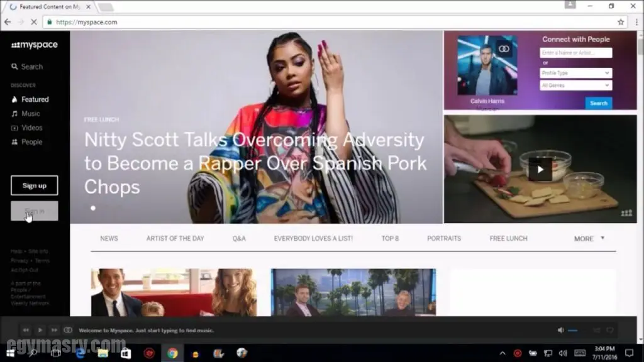This screenshot has height=362, width=644.
Task: Play the food preparation video
Action: 540,168
